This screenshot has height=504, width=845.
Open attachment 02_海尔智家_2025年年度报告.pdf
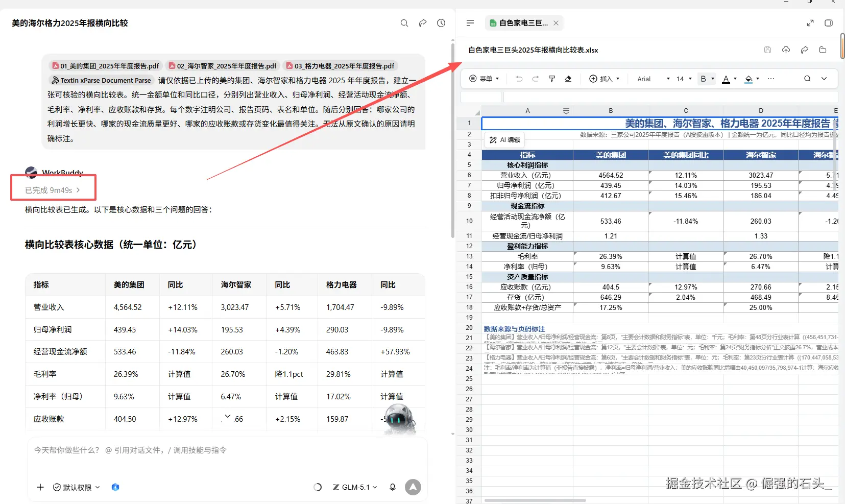coord(223,66)
